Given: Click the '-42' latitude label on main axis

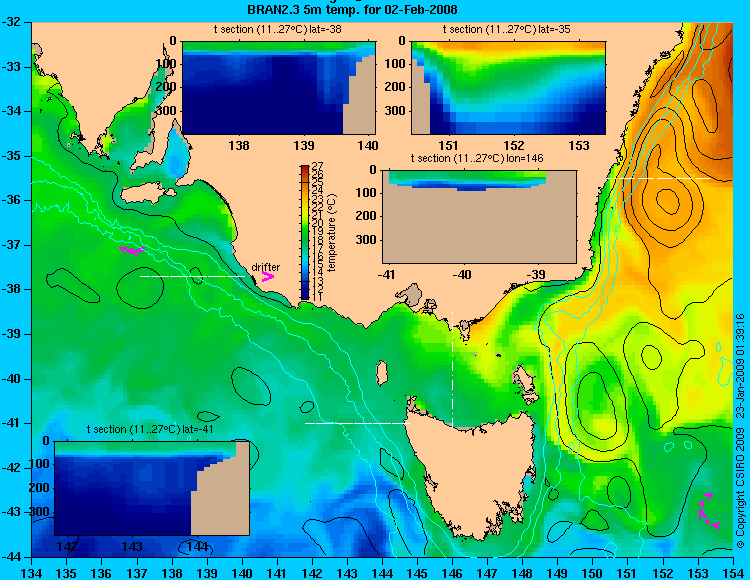Looking at the screenshot, I should 13,468.
